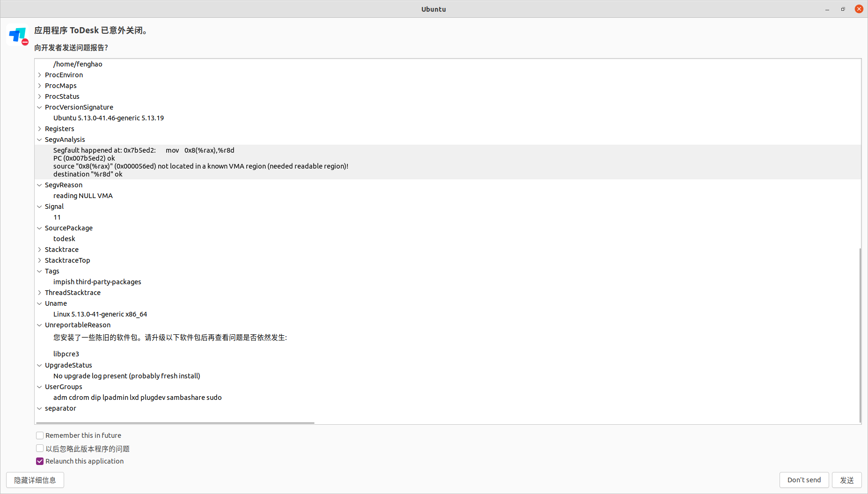
Task: Expand the ThreadStacktrace row
Action: click(40, 293)
